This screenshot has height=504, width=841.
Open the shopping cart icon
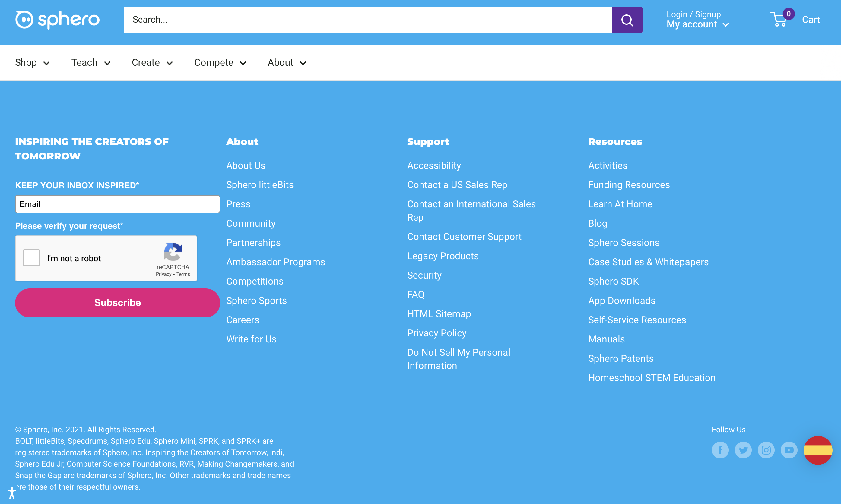pos(779,20)
